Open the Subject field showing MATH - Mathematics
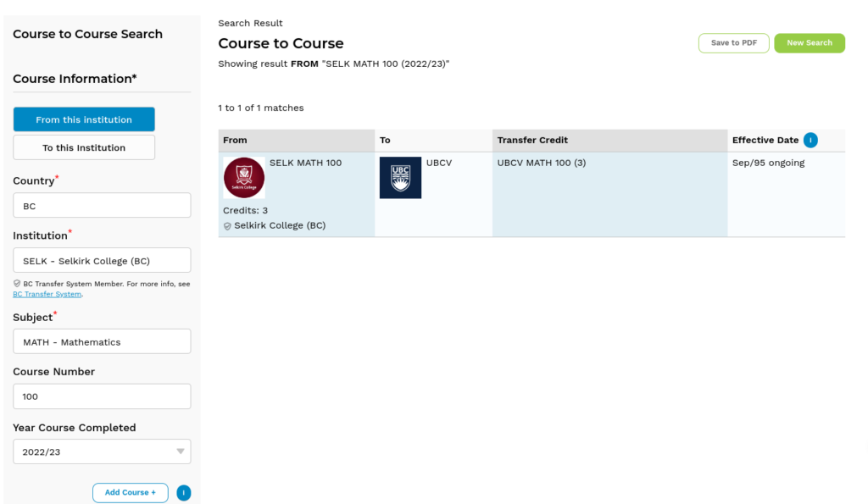 click(102, 342)
